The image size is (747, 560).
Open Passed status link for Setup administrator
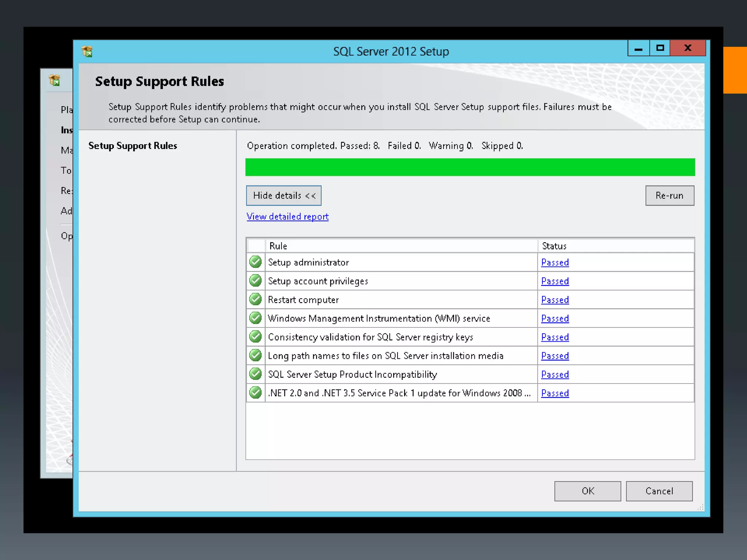coord(555,262)
